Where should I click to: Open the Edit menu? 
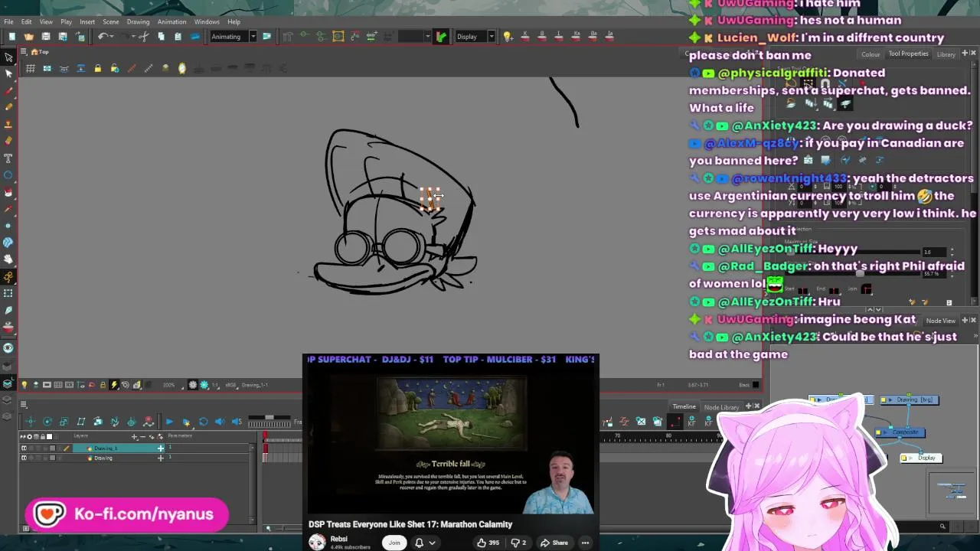[27, 21]
